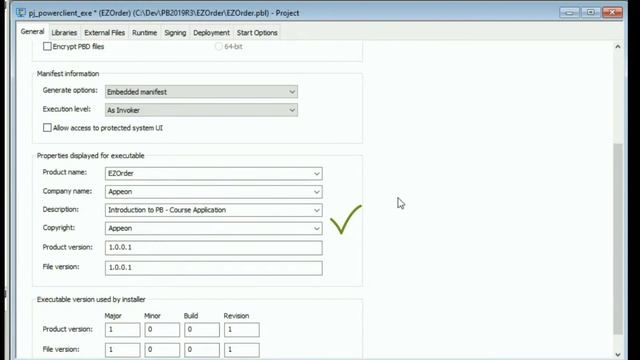640x360 pixels.
Task: Click installer Product version Minor field
Action: (162, 329)
